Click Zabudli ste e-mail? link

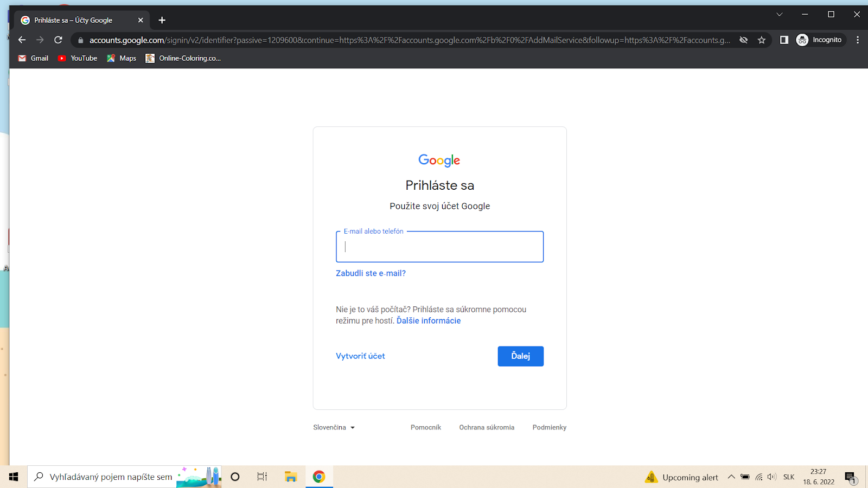pos(371,273)
